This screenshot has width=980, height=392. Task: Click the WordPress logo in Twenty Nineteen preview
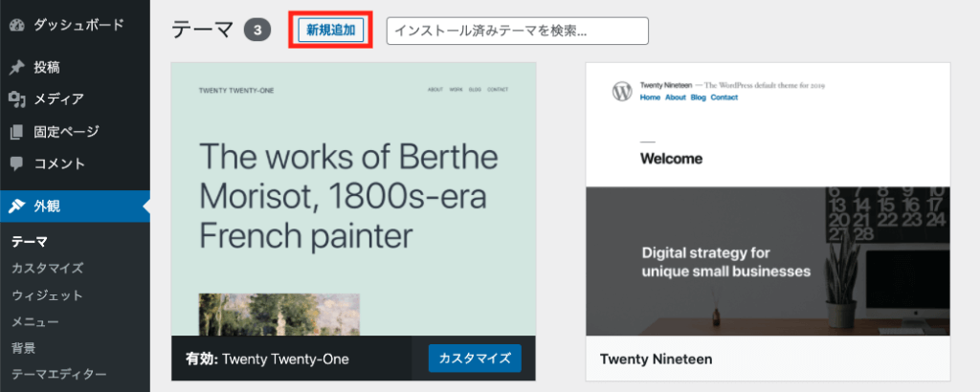(622, 91)
